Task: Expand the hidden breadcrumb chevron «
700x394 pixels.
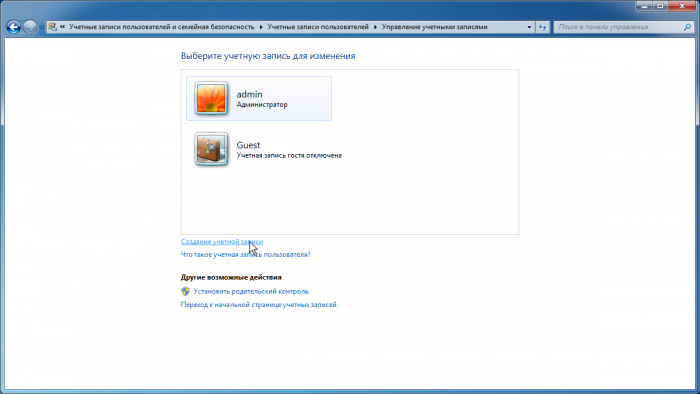Action: coord(62,27)
